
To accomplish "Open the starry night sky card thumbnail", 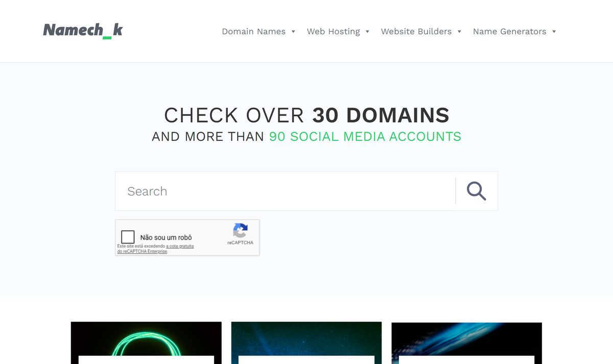I will pyautogui.click(x=306, y=343).
